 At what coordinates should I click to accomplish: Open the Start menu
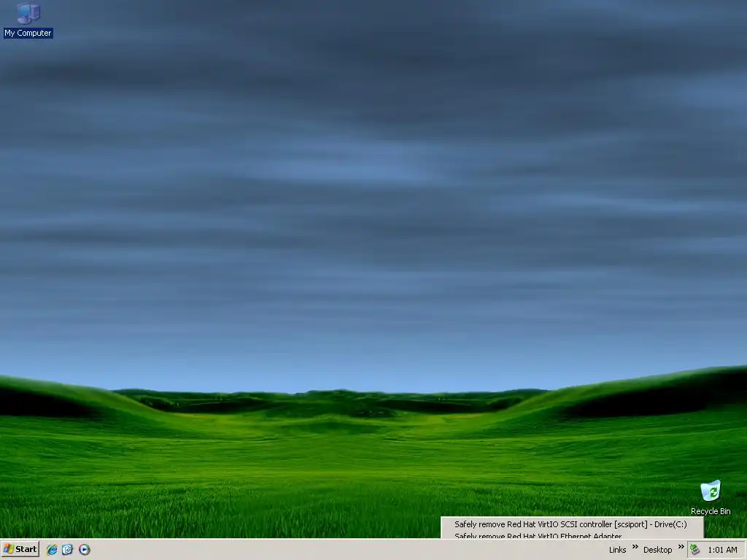point(20,549)
